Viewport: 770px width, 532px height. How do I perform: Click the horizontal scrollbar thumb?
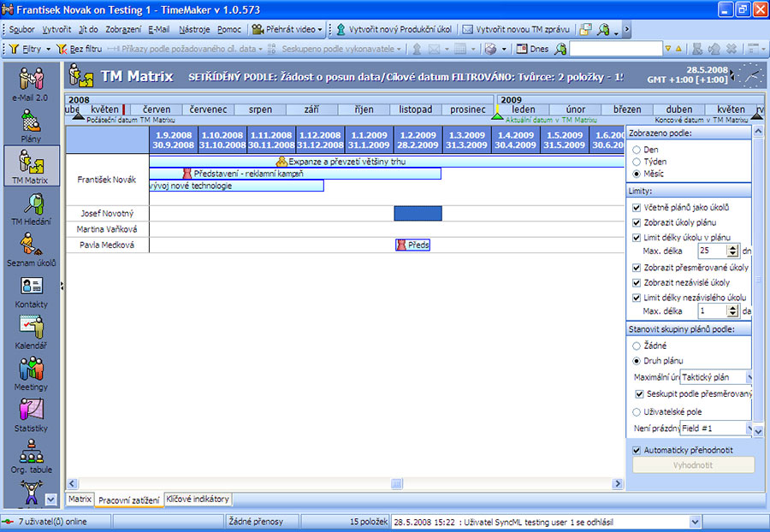(x=397, y=483)
